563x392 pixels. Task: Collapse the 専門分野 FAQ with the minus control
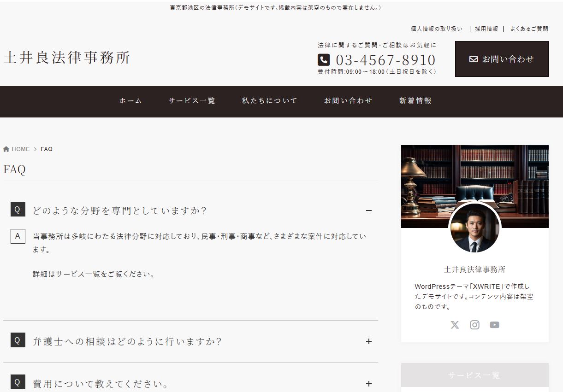click(x=368, y=211)
